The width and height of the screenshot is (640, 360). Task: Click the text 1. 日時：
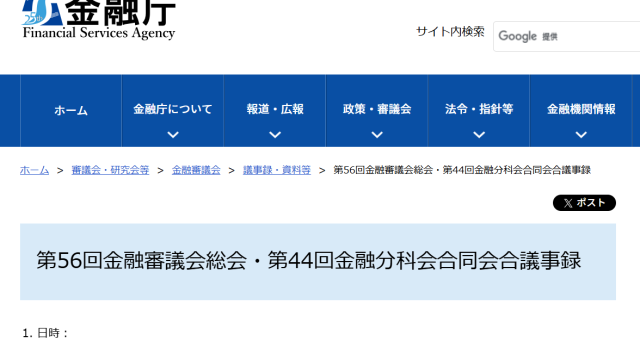(x=45, y=333)
